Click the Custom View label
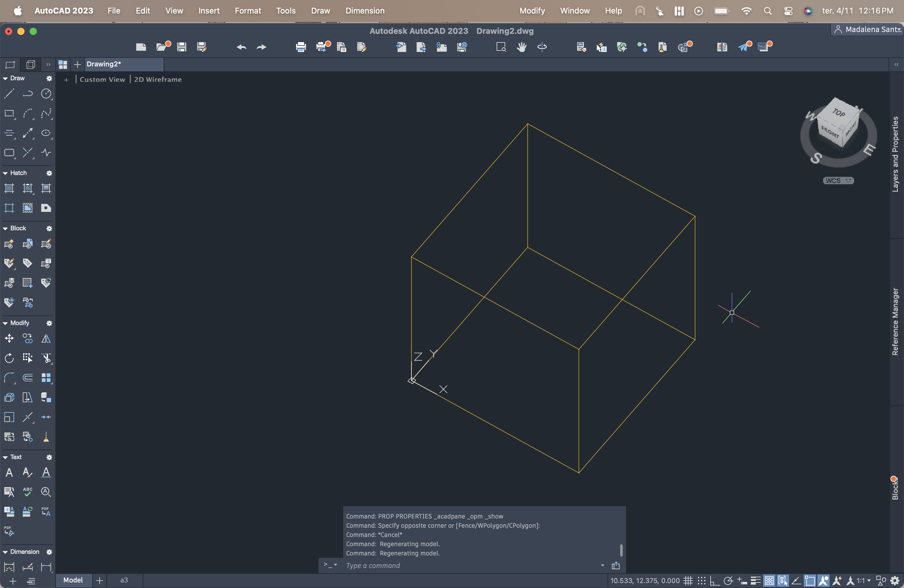This screenshot has height=588, width=904. [102, 79]
